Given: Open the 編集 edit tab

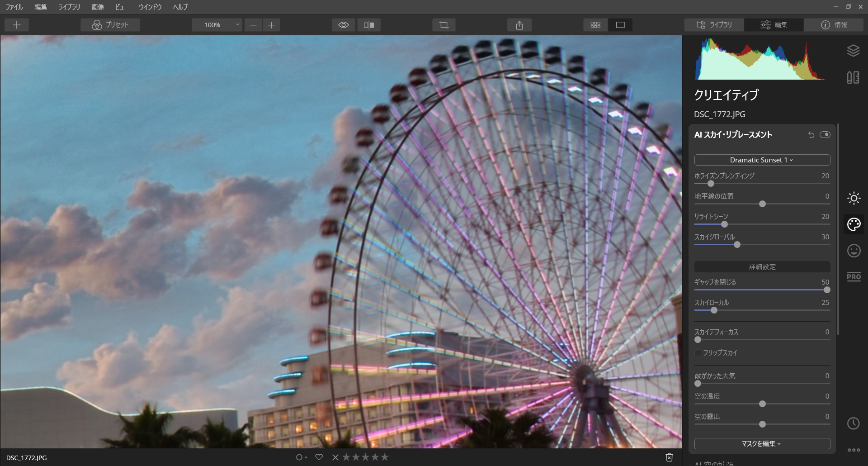Looking at the screenshot, I should 774,25.
